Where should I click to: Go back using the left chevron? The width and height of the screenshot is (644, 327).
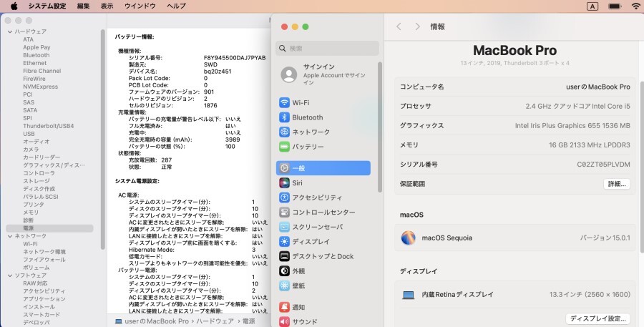399,26
